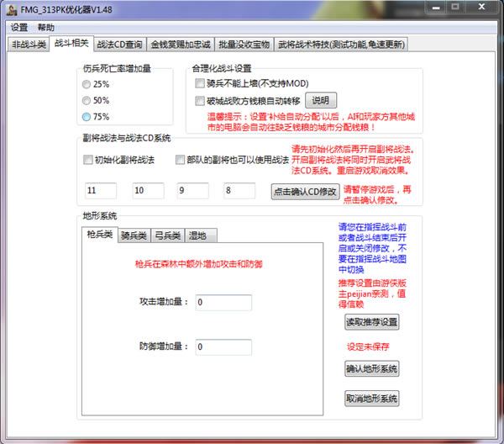Choose the 50% death rate option
Viewport: 504px width, 444px height.
point(87,101)
